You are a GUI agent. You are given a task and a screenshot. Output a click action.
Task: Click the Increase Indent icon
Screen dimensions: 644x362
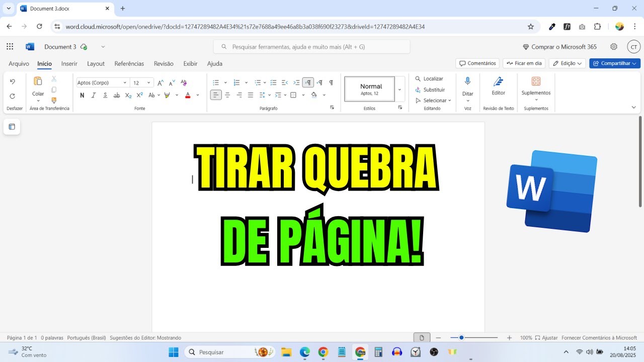(296, 82)
